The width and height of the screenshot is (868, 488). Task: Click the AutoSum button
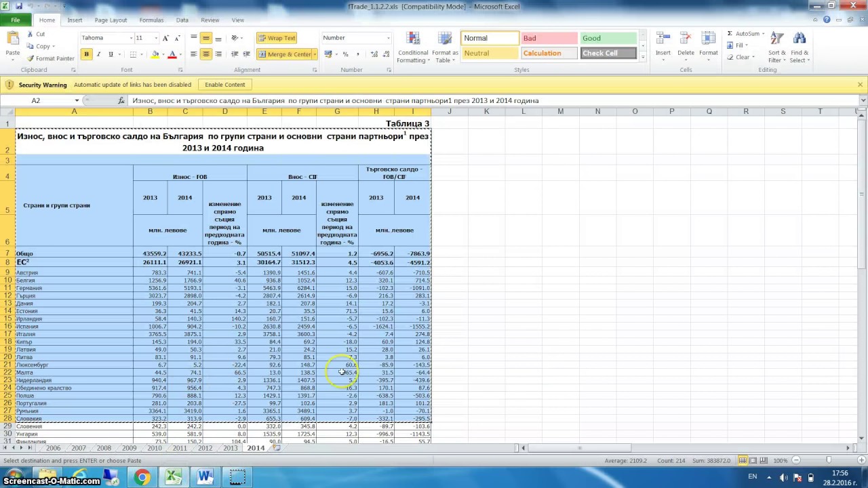(x=744, y=33)
